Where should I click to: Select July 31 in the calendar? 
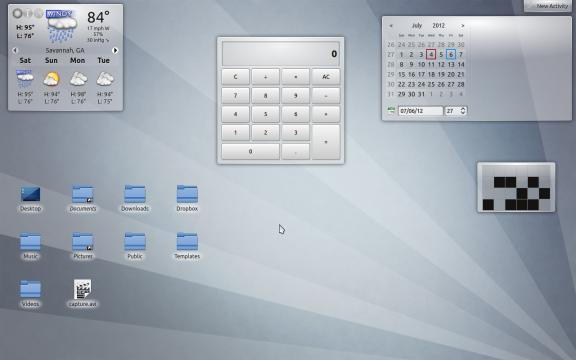coord(421,94)
